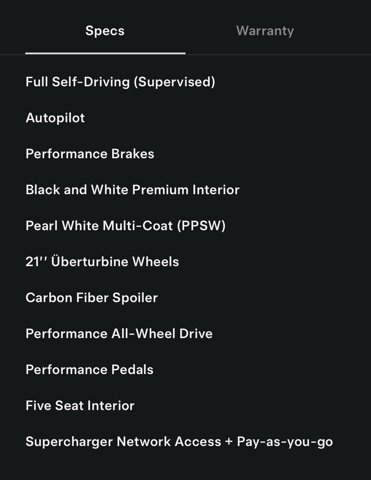This screenshot has height=480, width=371.
Task: Click the word Spoiler in list
Action: [x=135, y=298]
